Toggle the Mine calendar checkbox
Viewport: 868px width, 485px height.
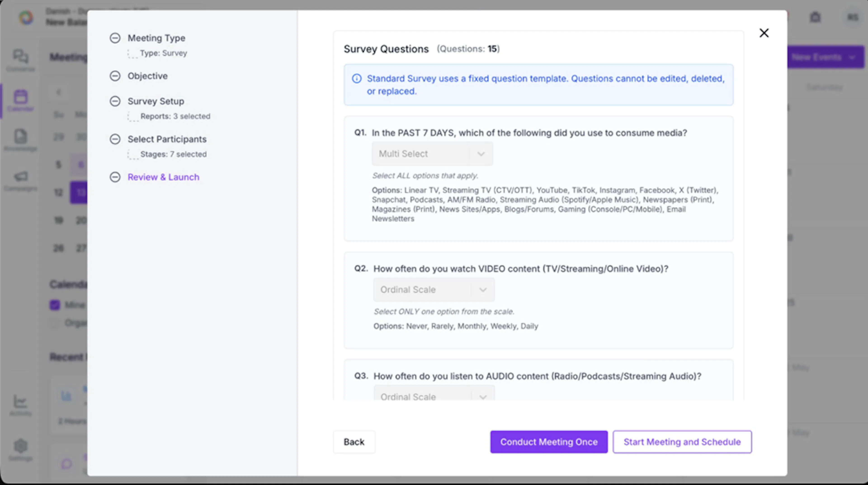coord(55,305)
